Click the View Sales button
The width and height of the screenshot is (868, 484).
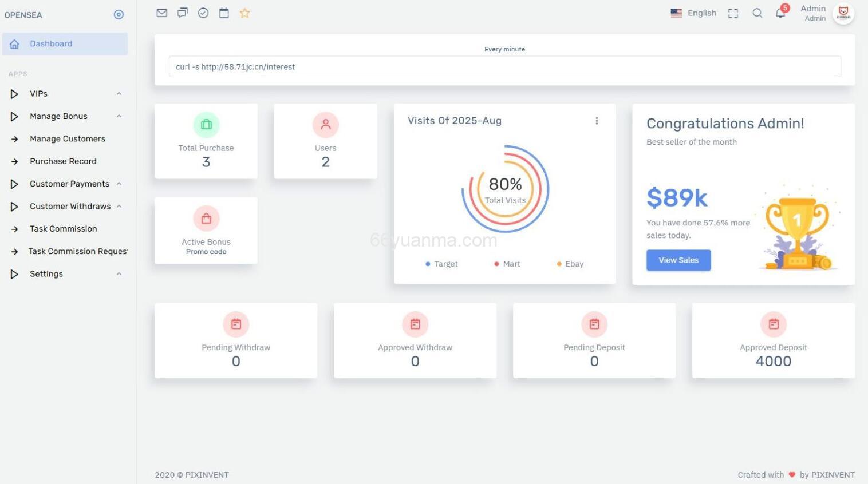tap(678, 260)
